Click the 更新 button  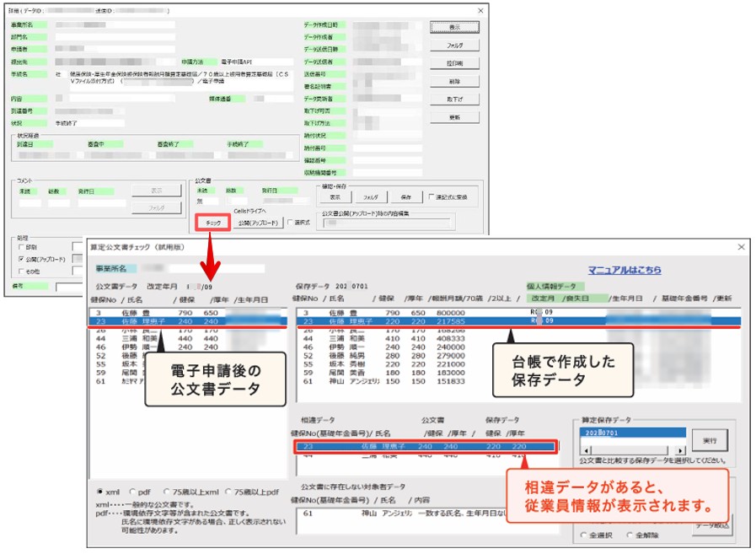pos(454,117)
